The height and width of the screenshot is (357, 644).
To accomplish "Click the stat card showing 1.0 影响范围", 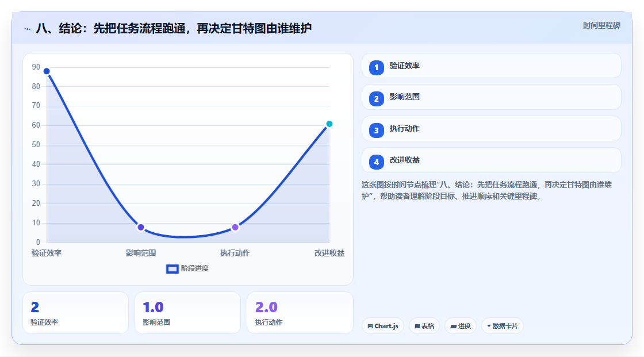I will [x=187, y=313].
